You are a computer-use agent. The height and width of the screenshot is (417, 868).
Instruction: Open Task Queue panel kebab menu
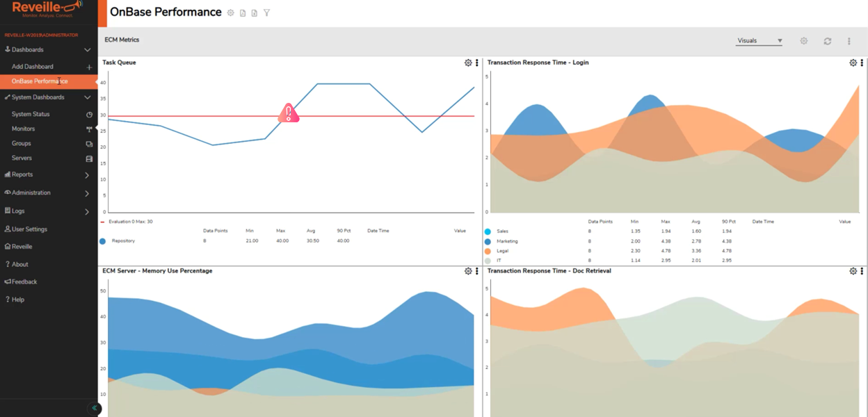tap(477, 63)
